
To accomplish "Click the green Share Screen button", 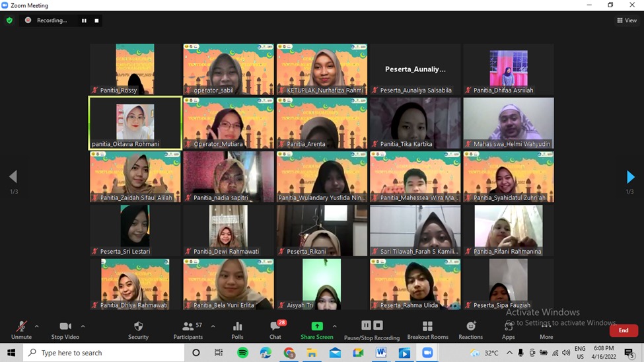I will [317, 329].
